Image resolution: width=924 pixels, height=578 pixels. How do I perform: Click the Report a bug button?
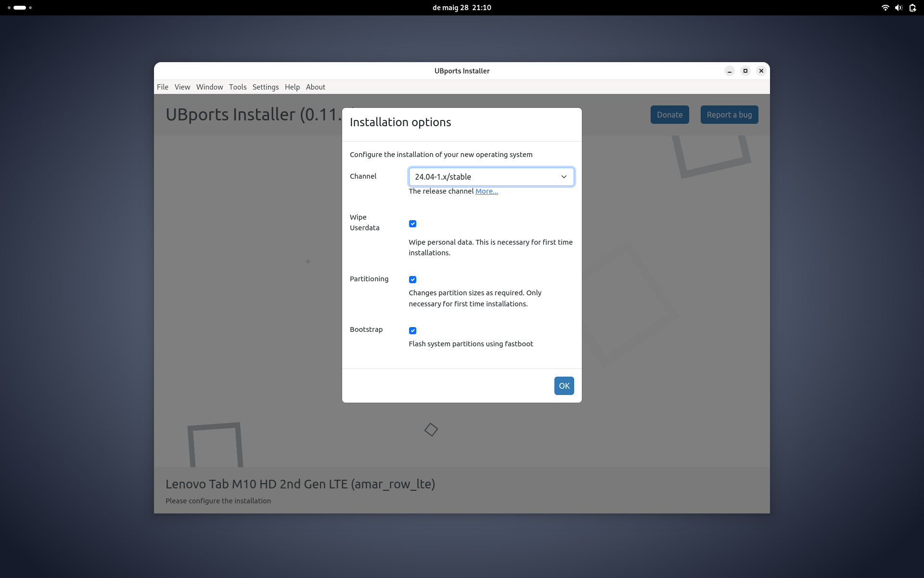point(730,115)
